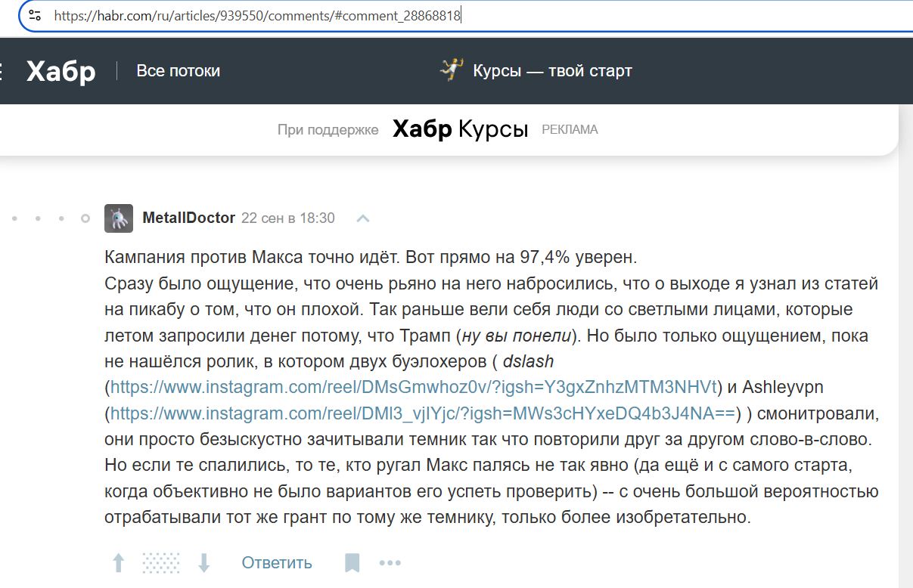Upvote the comment with the up arrow
This screenshot has height=588, width=913.
(119, 563)
